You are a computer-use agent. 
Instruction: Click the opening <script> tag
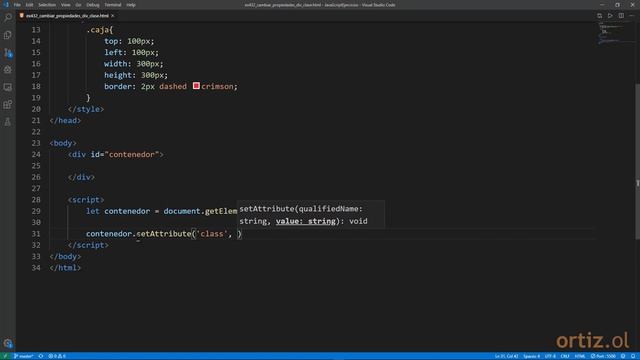(x=86, y=200)
